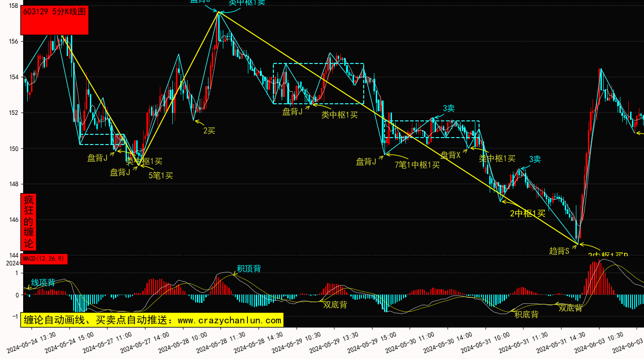
Task: Click the 2024-05-28 11:30 time axis label
Action: (221, 343)
